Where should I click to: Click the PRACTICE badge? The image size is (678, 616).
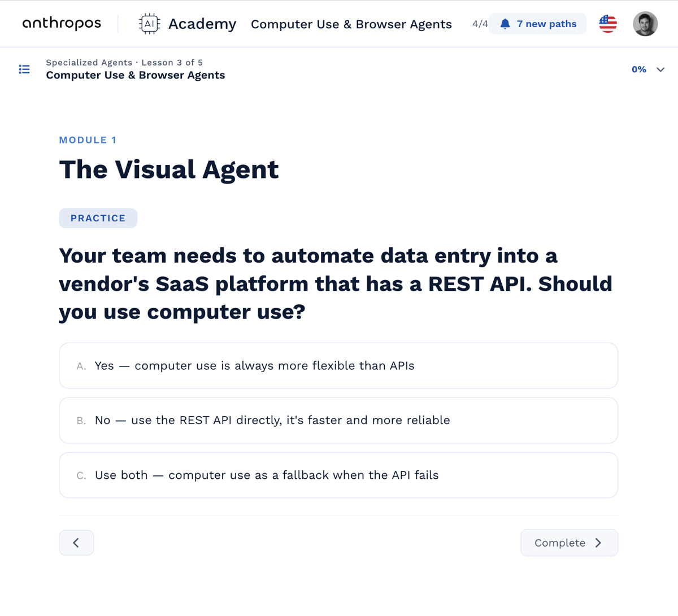coord(98,218)
